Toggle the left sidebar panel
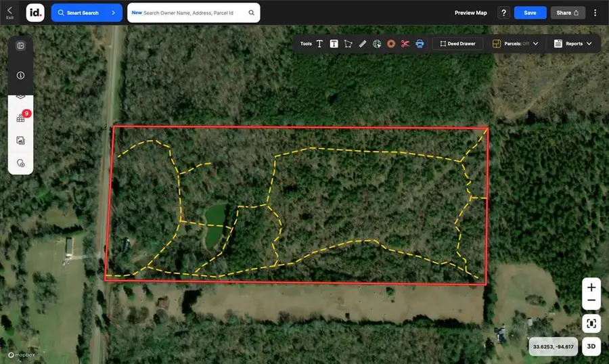609x364 pixels. point(21,46)
